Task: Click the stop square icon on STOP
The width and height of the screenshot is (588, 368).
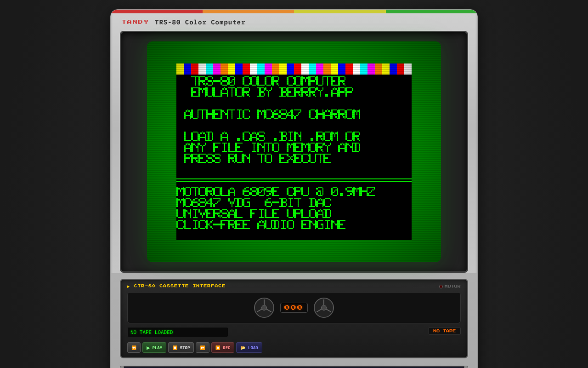Action: click(x=175, y=347)
